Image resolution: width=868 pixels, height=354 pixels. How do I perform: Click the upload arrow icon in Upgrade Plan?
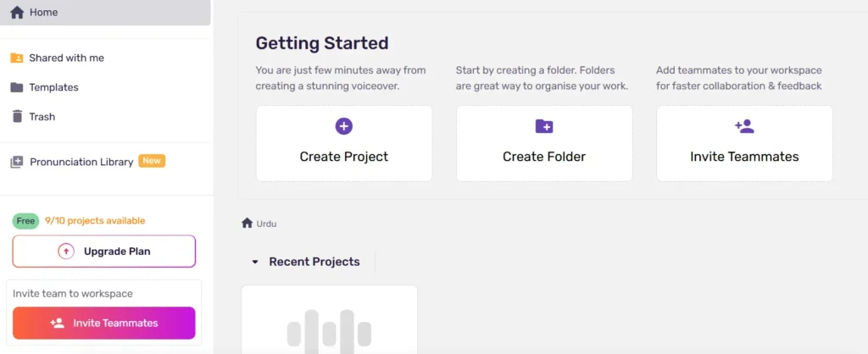coord(66,252)
